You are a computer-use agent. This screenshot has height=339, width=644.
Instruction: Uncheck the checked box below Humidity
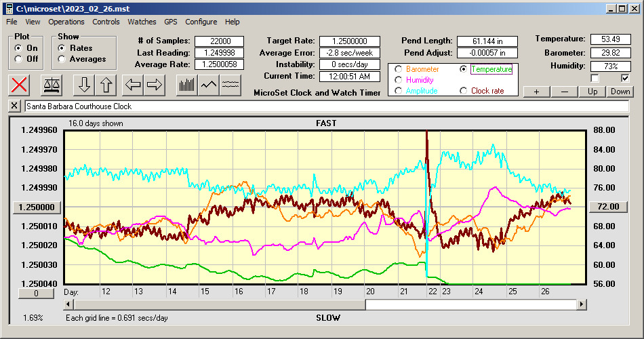point(625,78)
